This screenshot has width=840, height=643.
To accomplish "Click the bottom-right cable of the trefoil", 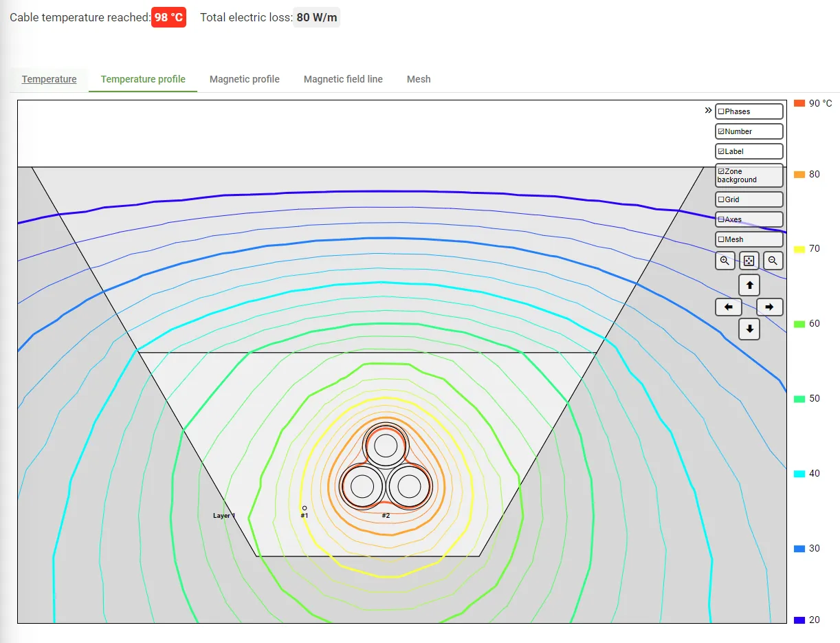I will (x=409, y=486).
